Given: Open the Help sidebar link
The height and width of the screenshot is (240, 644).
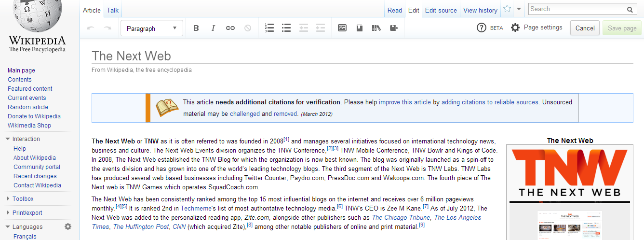Looking at the screenshot, I should 20,149.
